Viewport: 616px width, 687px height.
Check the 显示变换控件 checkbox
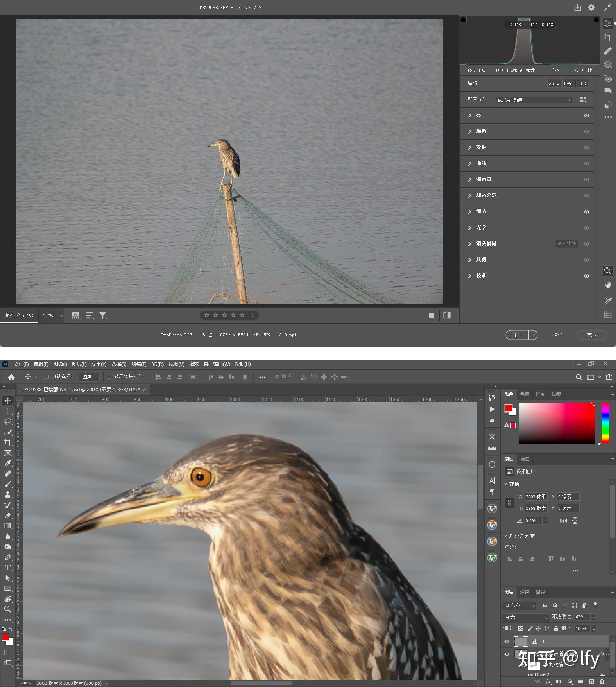tap(109, 377)
